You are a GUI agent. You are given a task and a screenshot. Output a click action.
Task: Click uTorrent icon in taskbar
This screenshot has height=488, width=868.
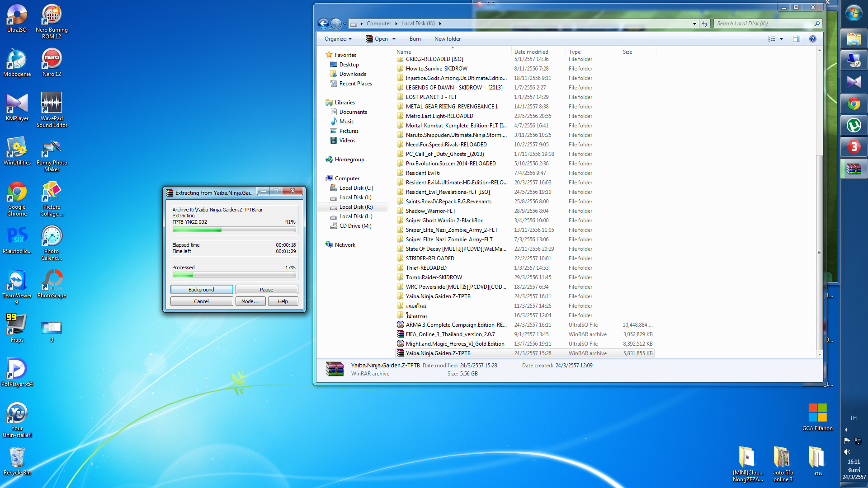[854, 126]
